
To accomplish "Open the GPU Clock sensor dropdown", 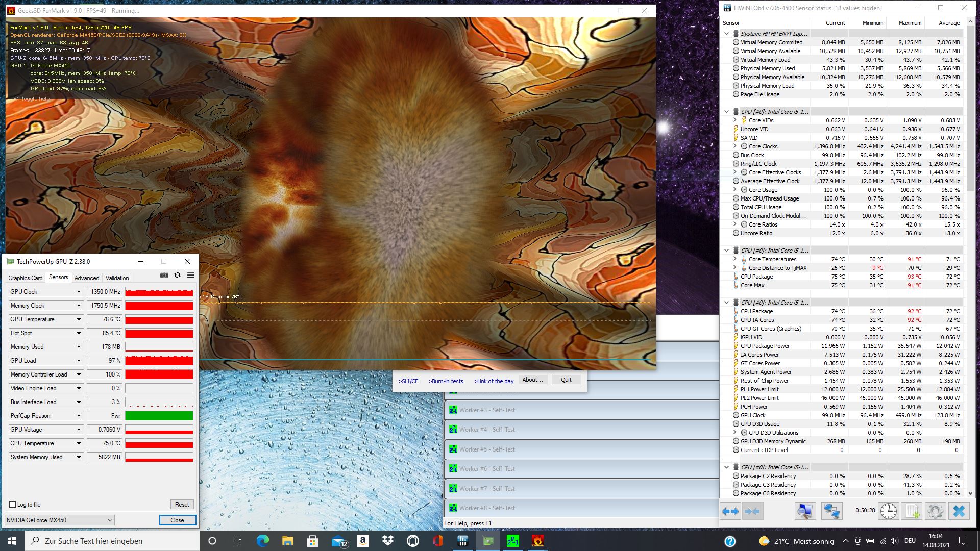I will click(x=79, y=292).
